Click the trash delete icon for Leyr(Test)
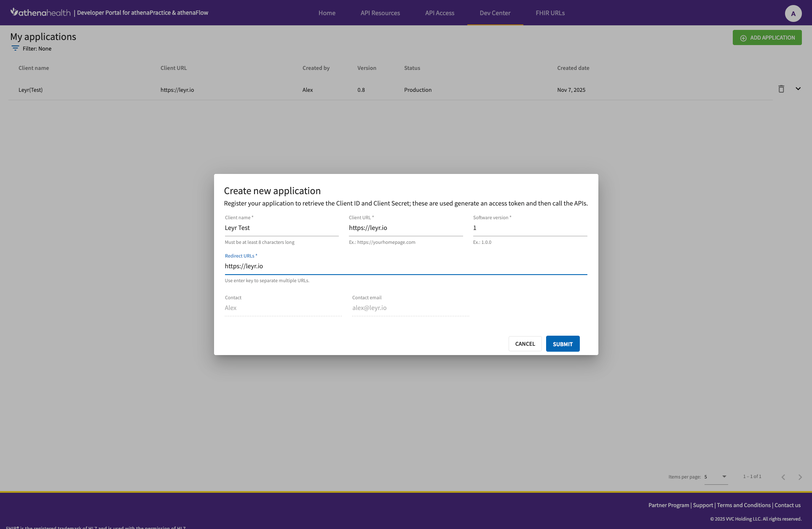 point(781,89)
